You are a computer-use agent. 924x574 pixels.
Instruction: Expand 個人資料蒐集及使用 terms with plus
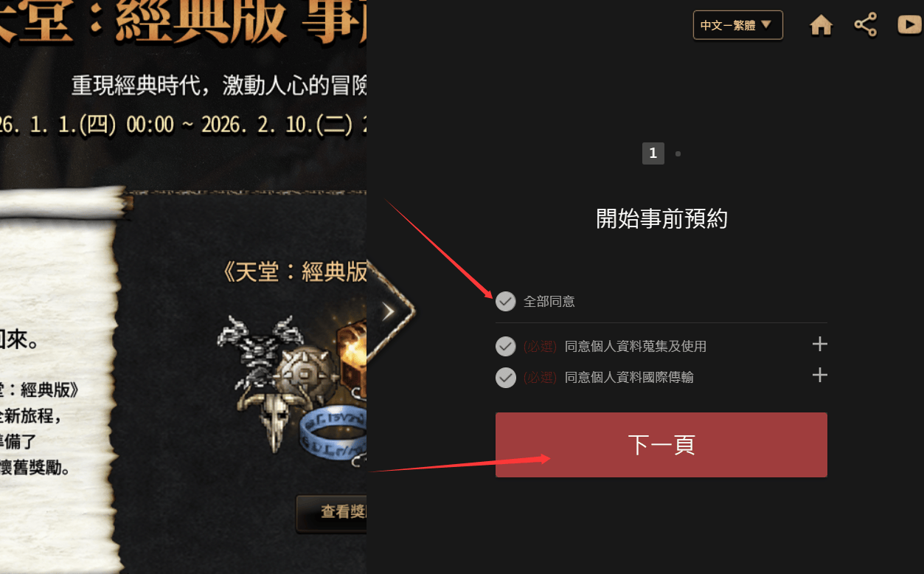pos(819,345)
